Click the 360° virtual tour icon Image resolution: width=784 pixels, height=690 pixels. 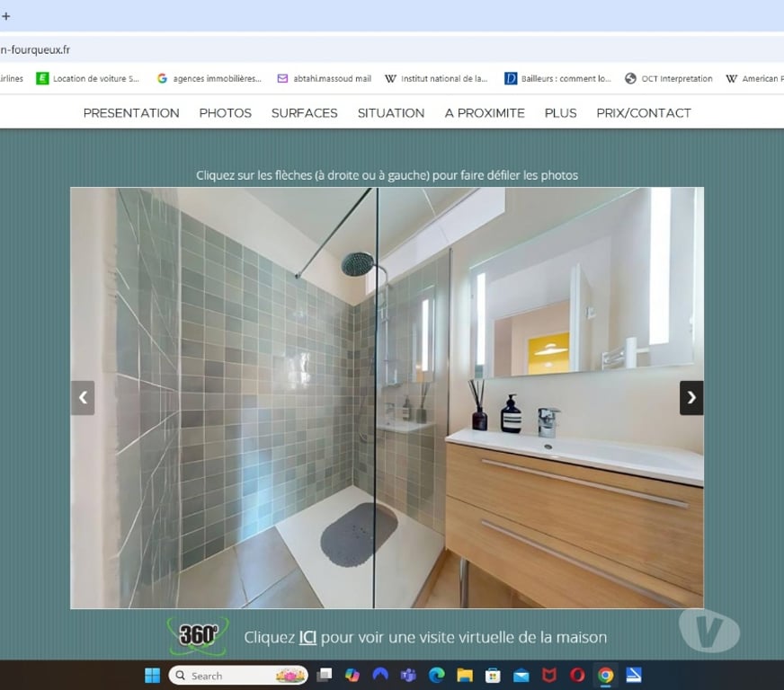tap(198, 635)
